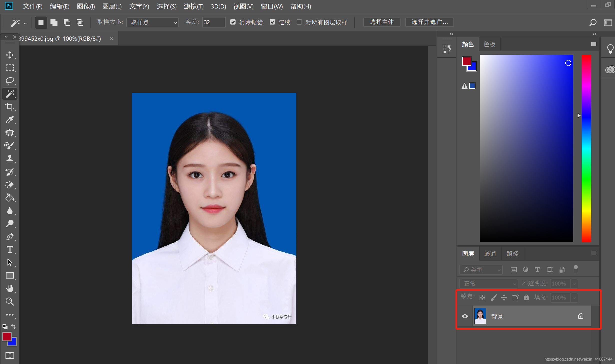Disable the 消除锯齿 anti-alias checkbox
The height and width of the screenshot is (364, 615).
[233, 22]
